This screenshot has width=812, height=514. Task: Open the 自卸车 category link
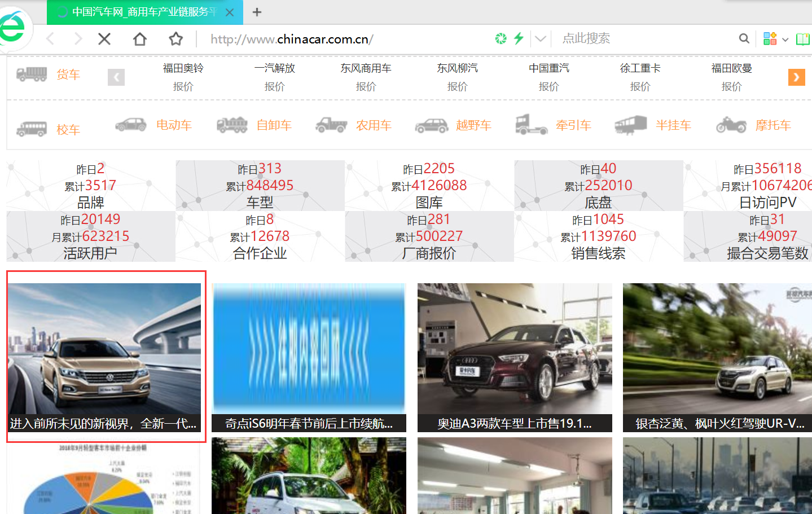(x=274, y=125)
